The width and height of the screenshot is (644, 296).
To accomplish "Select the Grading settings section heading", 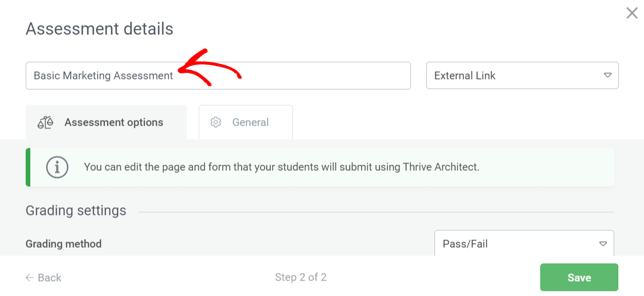I will coord(76,211).
